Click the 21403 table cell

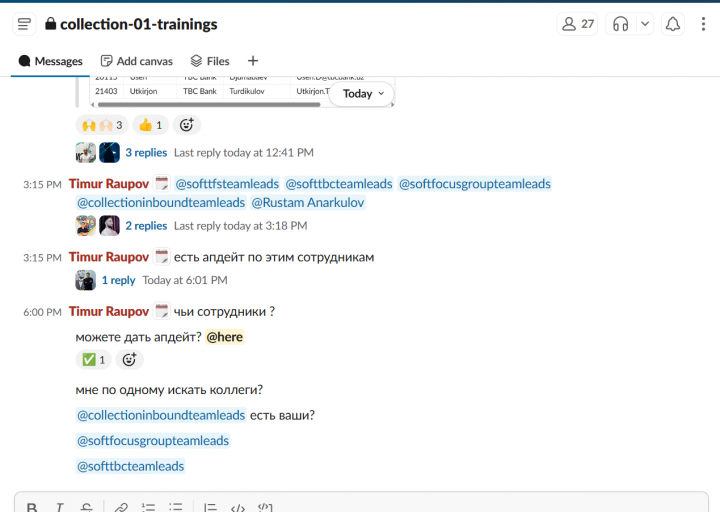[x=106, y=91]
